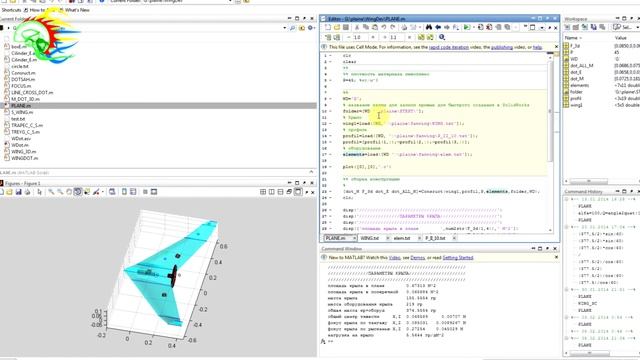The height and width of the screenshot is (360, 640).
Task: Click the Editor Print icon
Action: click(404, 27)
